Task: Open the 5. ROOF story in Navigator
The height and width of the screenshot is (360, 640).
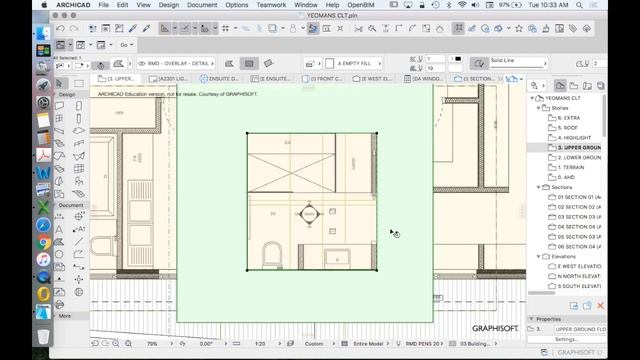Action: tap(568, 128)
